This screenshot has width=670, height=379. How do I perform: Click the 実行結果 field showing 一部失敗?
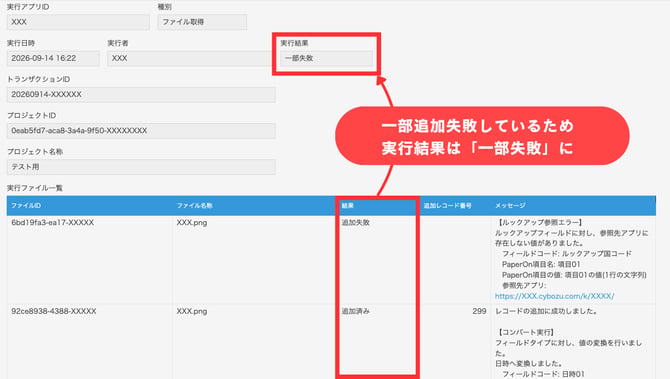point(326,59)
